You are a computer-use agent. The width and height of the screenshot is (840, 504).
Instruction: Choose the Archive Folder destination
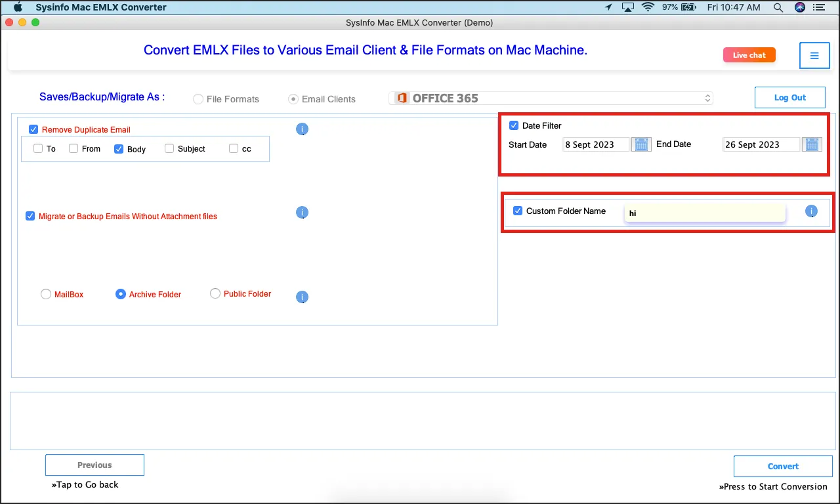click(x=121, y=295)
